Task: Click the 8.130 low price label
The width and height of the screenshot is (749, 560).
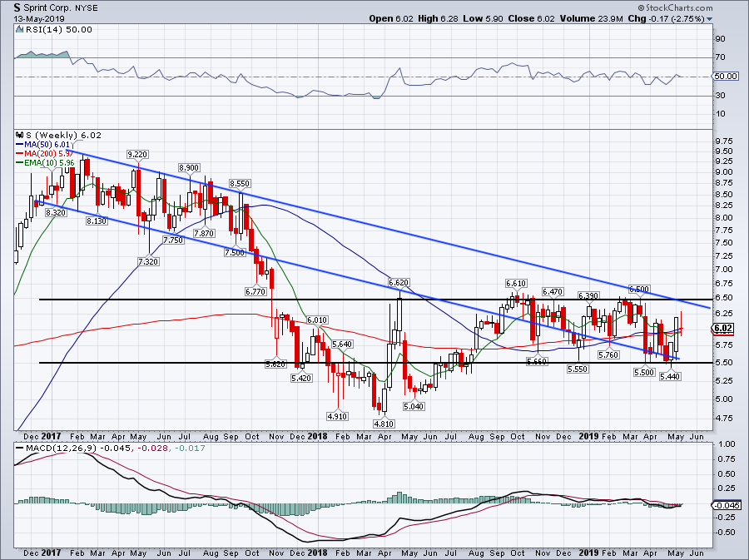Action: tap(97, 221)
